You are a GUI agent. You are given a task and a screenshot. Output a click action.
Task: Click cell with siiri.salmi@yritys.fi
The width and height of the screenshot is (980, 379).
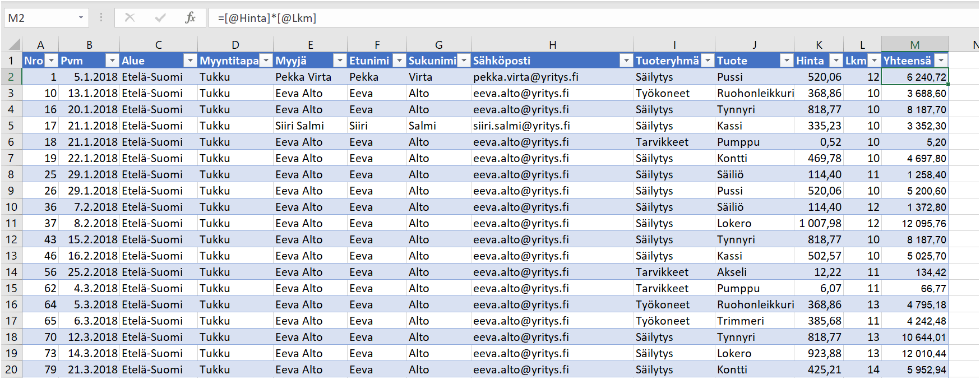coord(552,126)
